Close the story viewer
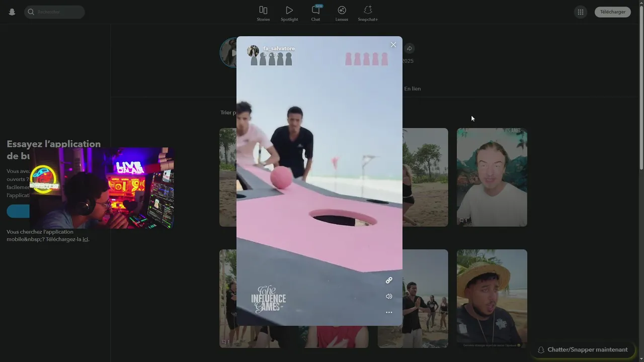Viewport: 644px width, 362px height. point(393,45)
